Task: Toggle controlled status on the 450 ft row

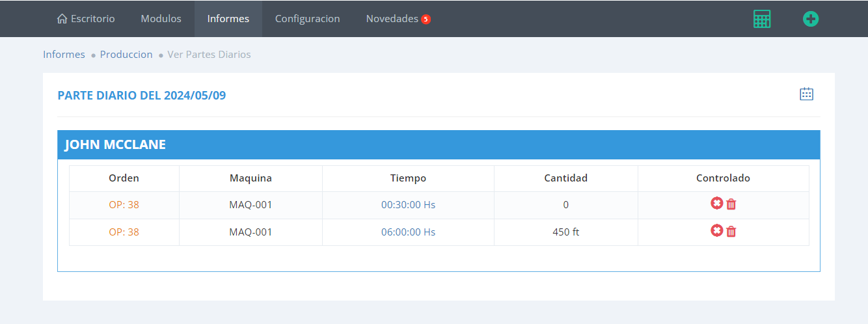Action: coord(716,231)
